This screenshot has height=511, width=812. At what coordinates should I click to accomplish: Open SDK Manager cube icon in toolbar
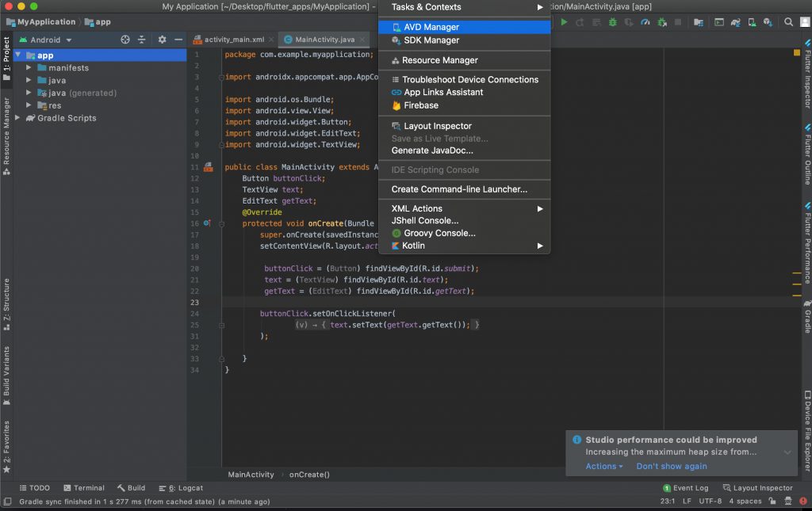768,22
